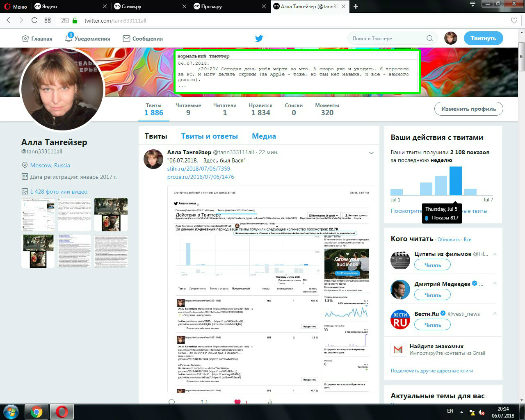Screen dimensions: 525x420
Task: Go to Главная home in Twitter
Action: 37,39
